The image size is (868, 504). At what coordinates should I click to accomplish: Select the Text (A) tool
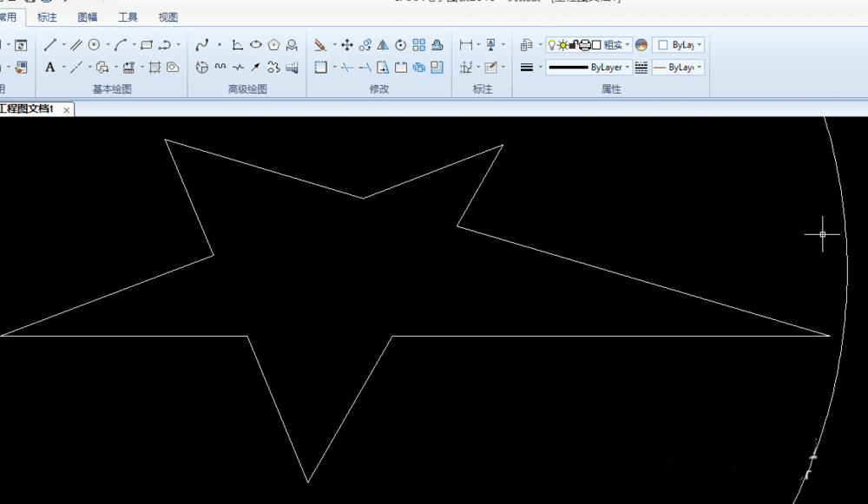coord(49,68)
